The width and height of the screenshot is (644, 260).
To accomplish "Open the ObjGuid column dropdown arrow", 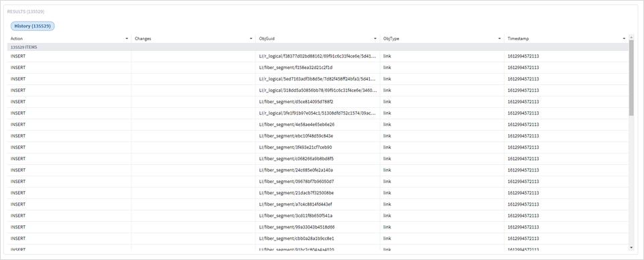I will point(375,39).
